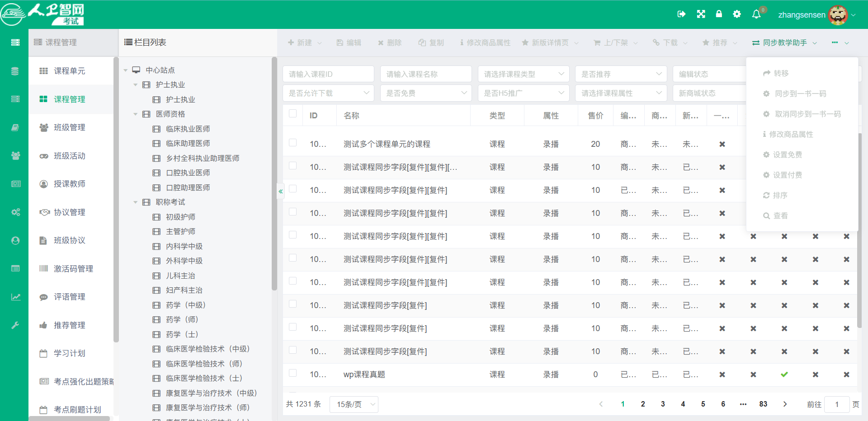Click the settings gear in the top bar
The image size is (868, 421).
click(736, 14)
